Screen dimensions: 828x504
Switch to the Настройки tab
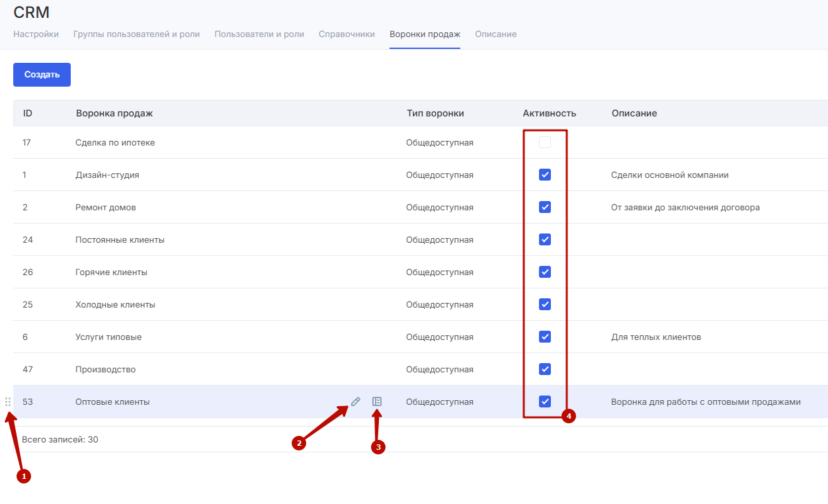pyautogui.click(x=36, y=34)
